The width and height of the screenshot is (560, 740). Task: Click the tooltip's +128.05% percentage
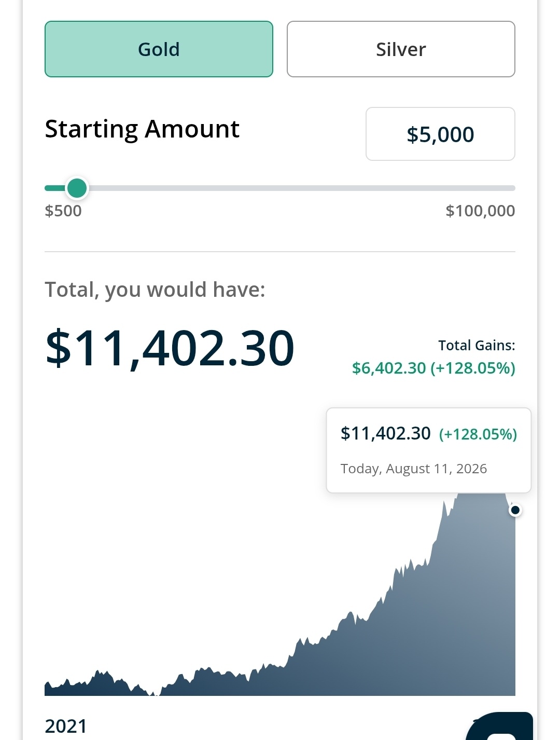478,434
